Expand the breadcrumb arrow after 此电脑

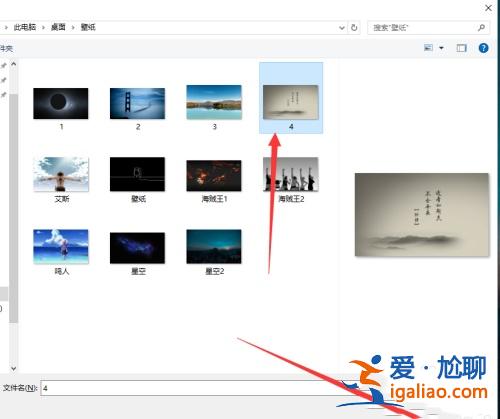click(x=43, y=28)
